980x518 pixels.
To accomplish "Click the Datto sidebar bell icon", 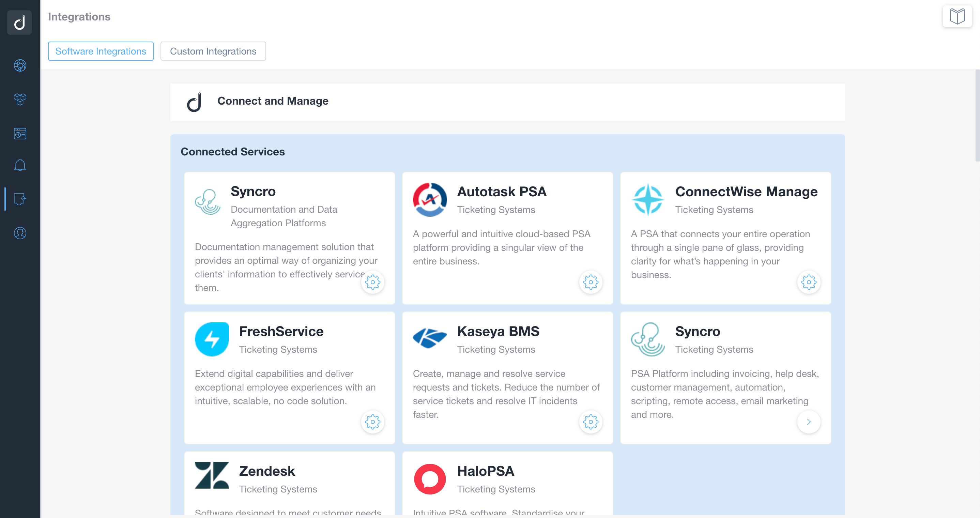I will coord(20,165).
